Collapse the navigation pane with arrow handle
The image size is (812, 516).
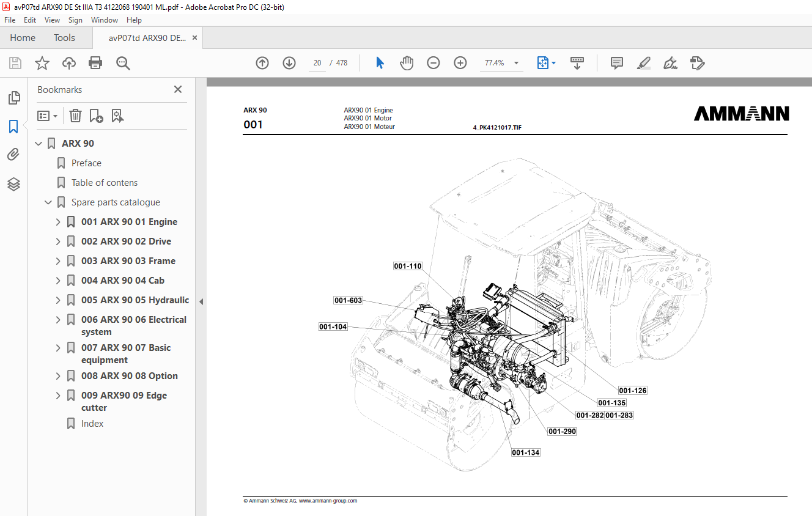201,301
